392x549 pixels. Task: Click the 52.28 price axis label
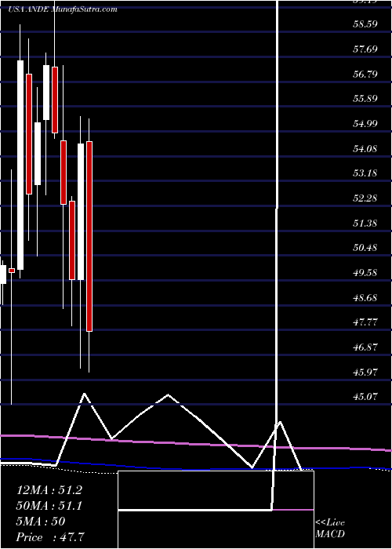pos(365,198)
